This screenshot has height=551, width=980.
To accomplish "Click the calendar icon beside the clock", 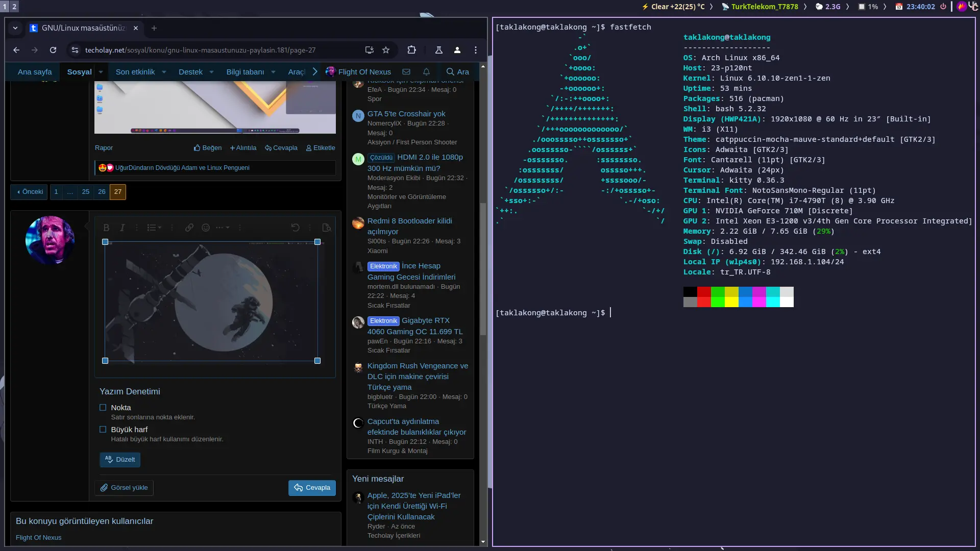I will click(899, 7).
